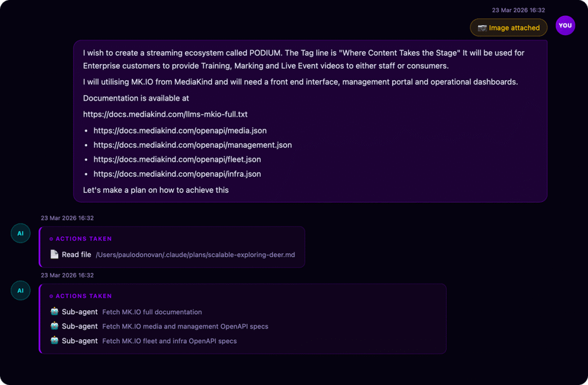Open the media.json OpenAPI link

click(x=180, y=131)
